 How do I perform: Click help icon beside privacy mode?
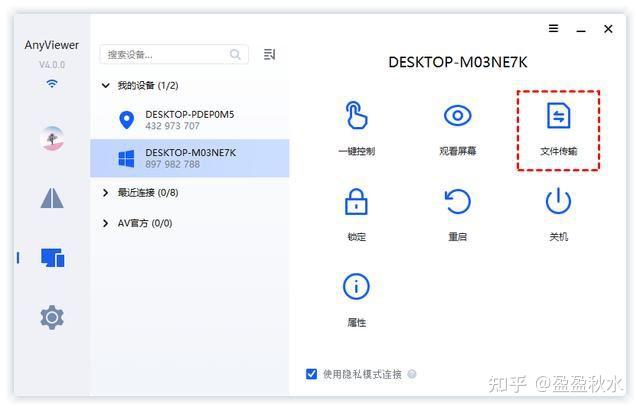pyautogui.click(x=412, y=374)
